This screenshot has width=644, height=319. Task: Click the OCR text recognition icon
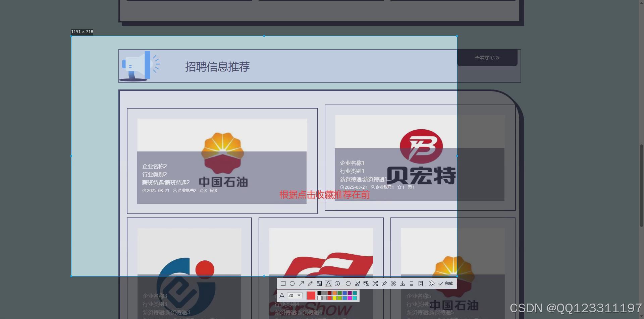(x=375, y=283)
